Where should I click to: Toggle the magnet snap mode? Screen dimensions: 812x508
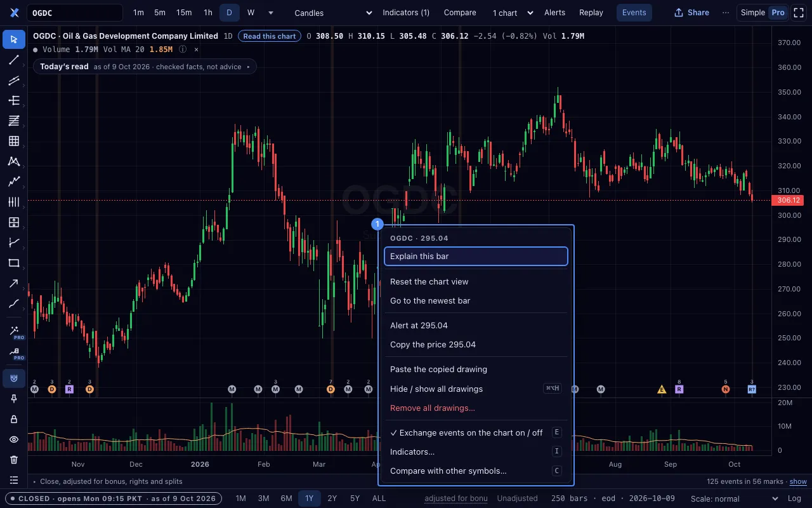coord(14,378)
